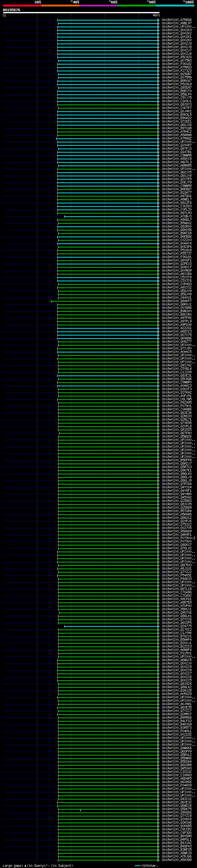Pick the UniRef100_Q8H158 entry
The width and height of the screenshot is (197, 868).
point(176,230)
